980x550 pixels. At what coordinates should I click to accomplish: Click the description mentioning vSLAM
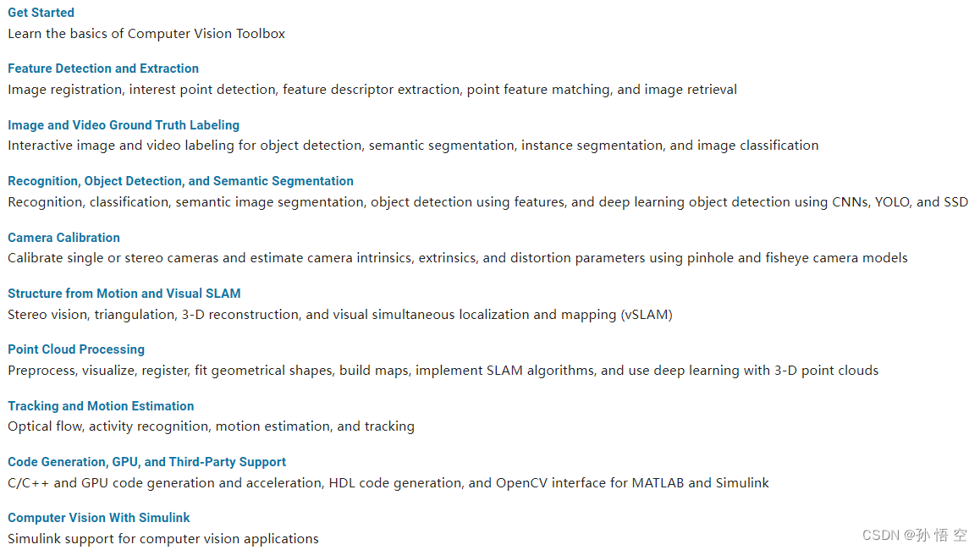point(340,315)
